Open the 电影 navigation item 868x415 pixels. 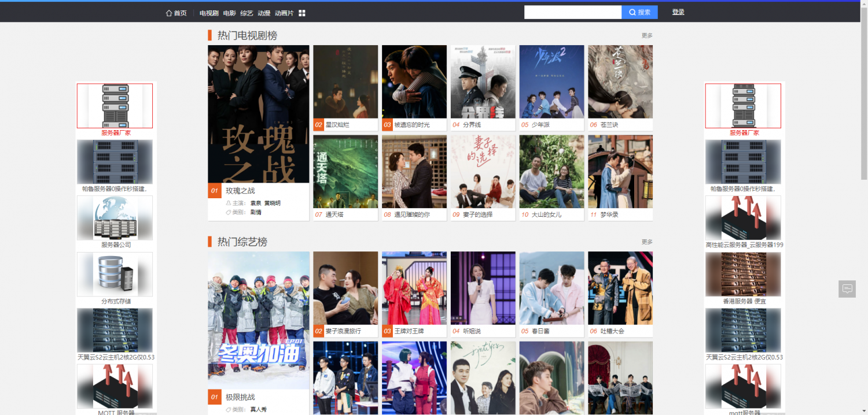tap(230, 13)
